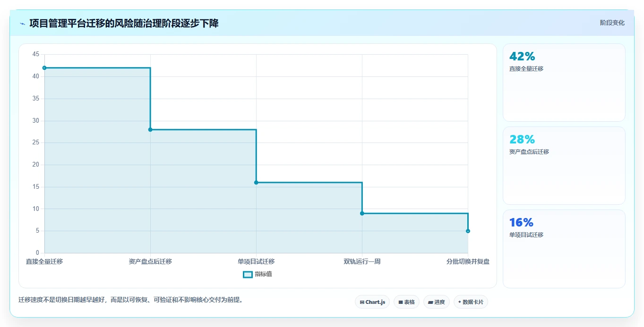644x327 pixels.
Task: Click the lightning icon beside the title
Action: [x=22, y=24]
